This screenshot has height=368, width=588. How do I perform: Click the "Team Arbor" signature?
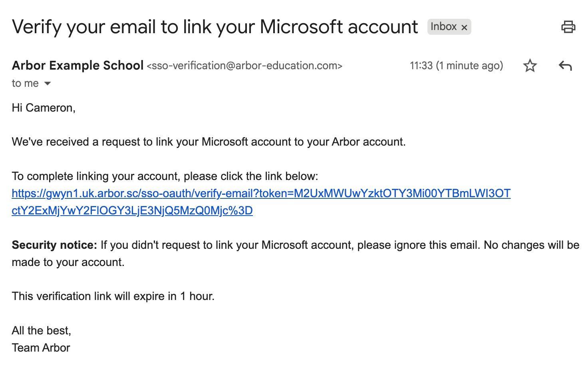coord(41,348)
